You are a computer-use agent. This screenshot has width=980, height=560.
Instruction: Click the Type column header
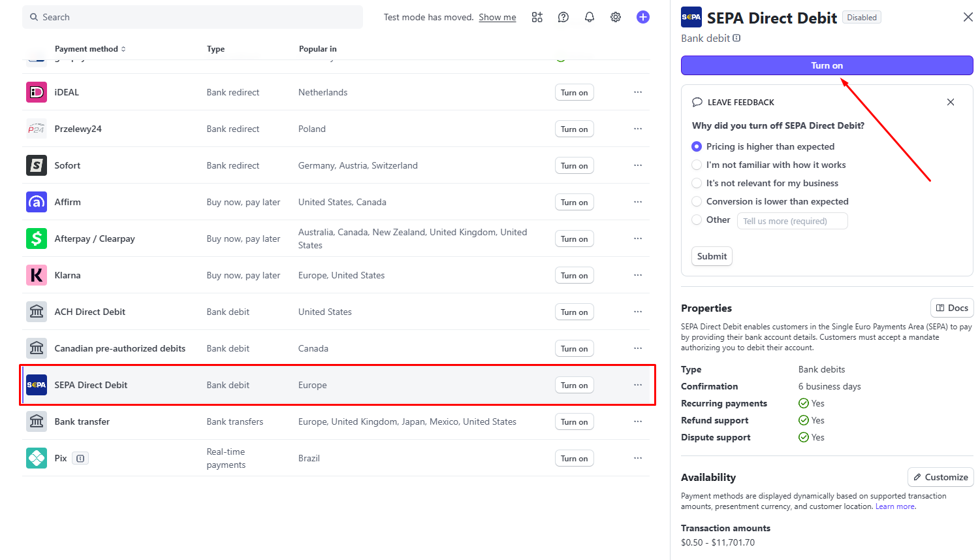215,49
